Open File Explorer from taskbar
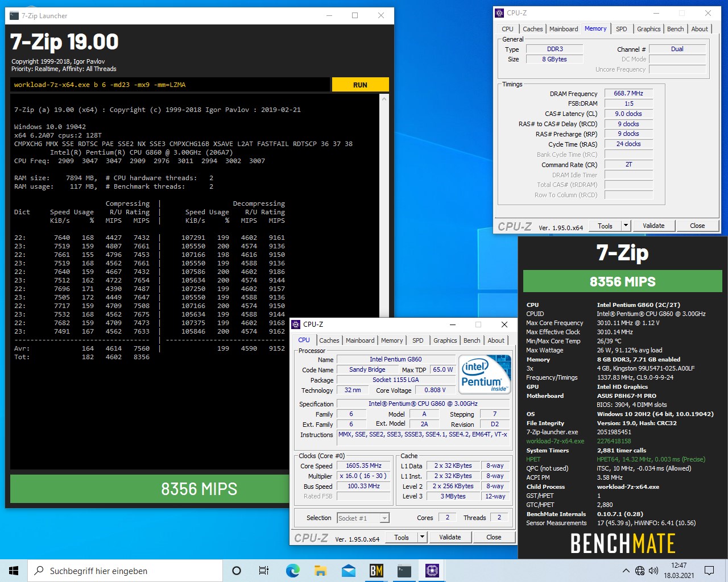This screenshot has height=582, width=728. click(320, 571)
